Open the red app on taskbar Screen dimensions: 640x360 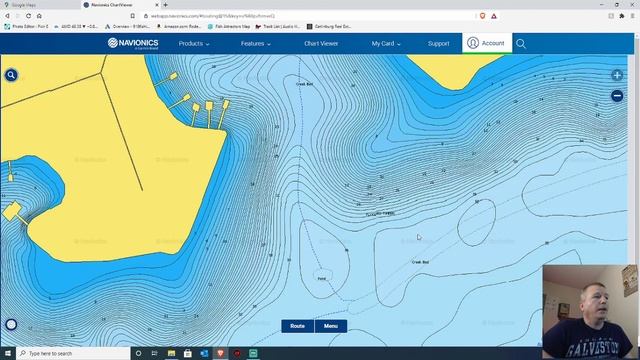(237, 353)
